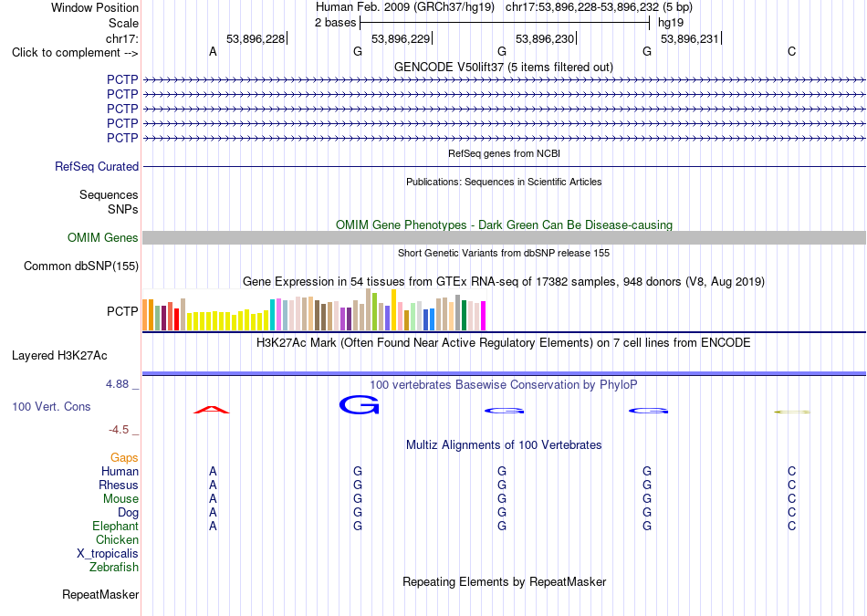
Task: Click the 2 bases scale bar
Action: point(505,23)
